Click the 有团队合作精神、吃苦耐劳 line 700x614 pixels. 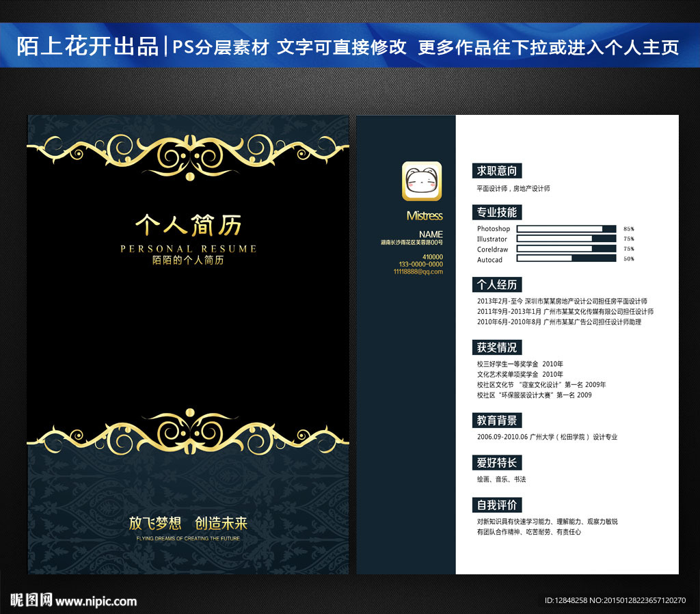coord(529,532)
